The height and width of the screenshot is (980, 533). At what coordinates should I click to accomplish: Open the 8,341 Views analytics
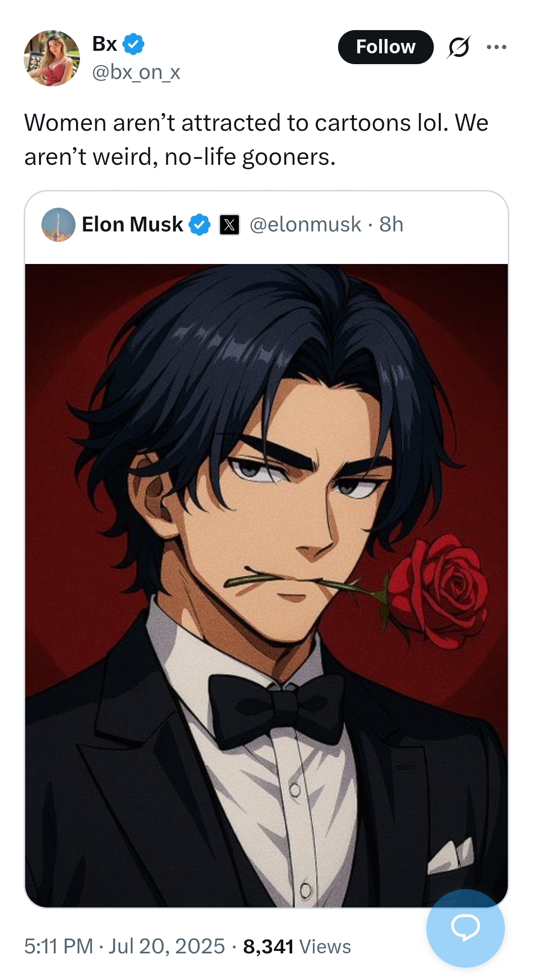tap(297, 946)
